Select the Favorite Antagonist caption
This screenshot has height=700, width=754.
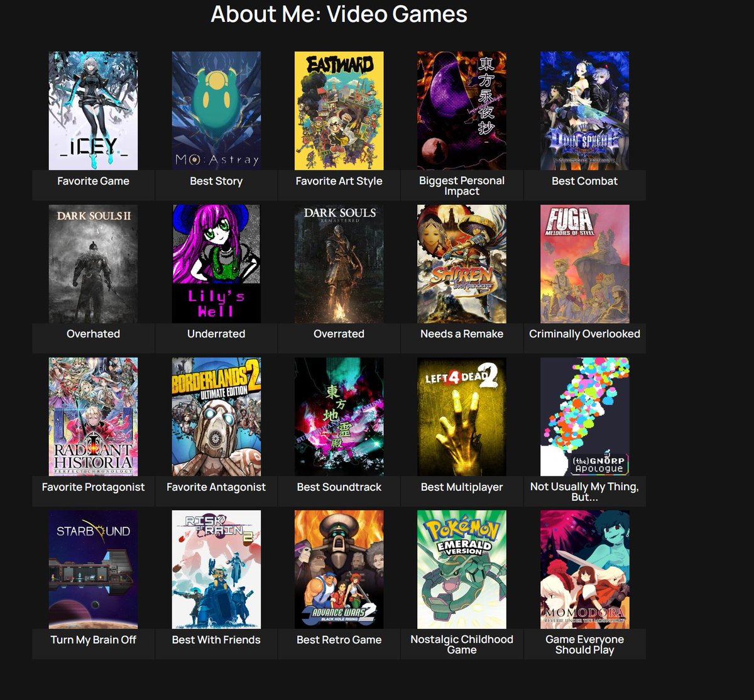(x=216, y=487)
